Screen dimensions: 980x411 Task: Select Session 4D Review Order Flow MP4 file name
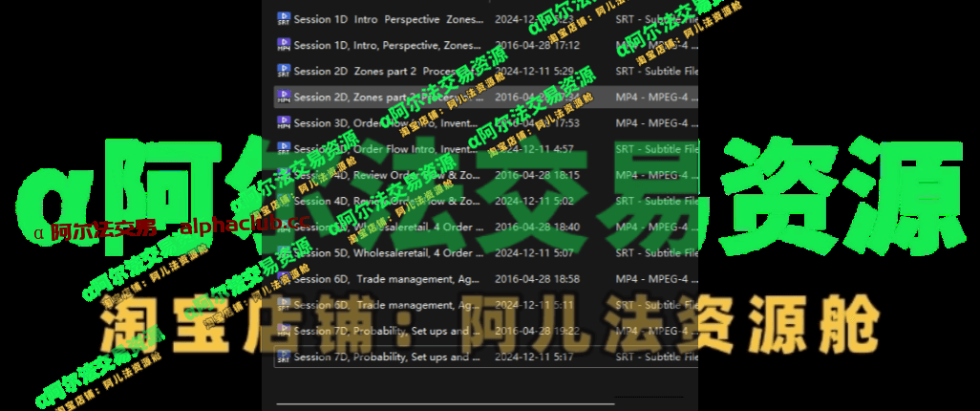coord(382,175)
